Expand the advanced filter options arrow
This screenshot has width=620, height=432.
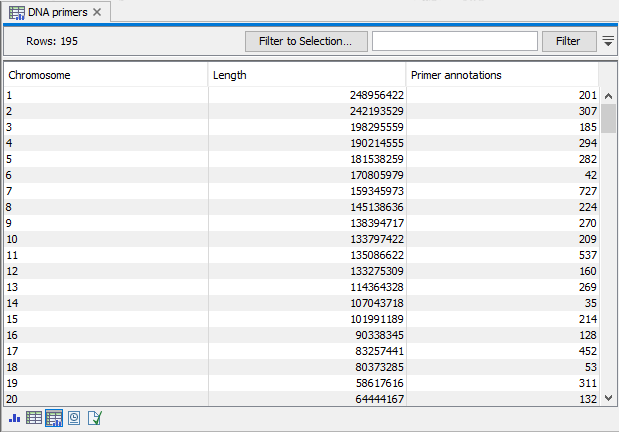point(608,41)
